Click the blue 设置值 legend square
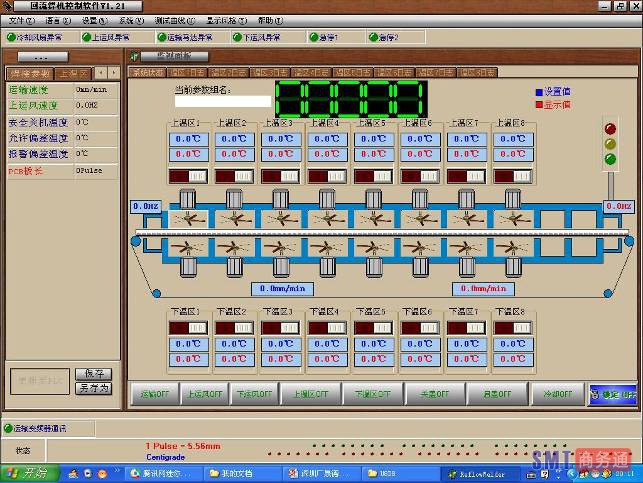The width and height of the screenshot is (643, 483). [x=539, y=91]
